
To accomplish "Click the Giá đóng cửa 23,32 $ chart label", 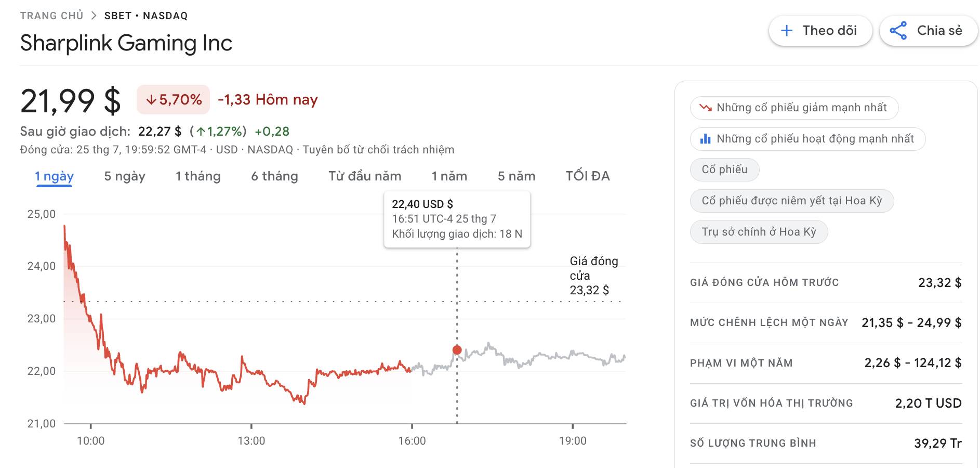I will 594,276.
